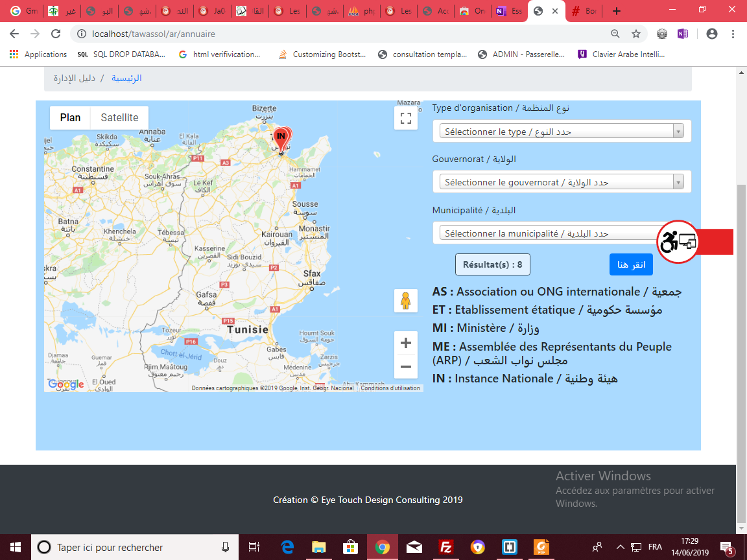Activate the taskbar microphone voice search
The width and height of the screenshot is (747, 560).
click(225, 547)
